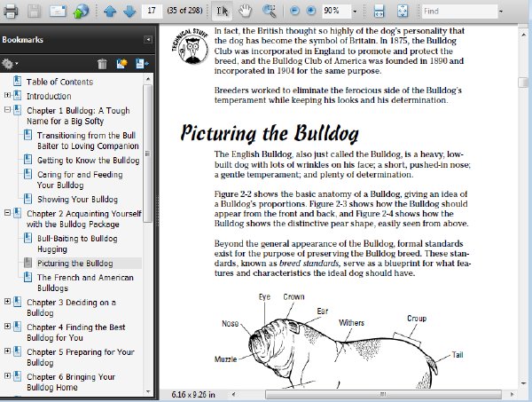Open Transitioning from the Bull Baiter bookmark

[x=88, y=140]
